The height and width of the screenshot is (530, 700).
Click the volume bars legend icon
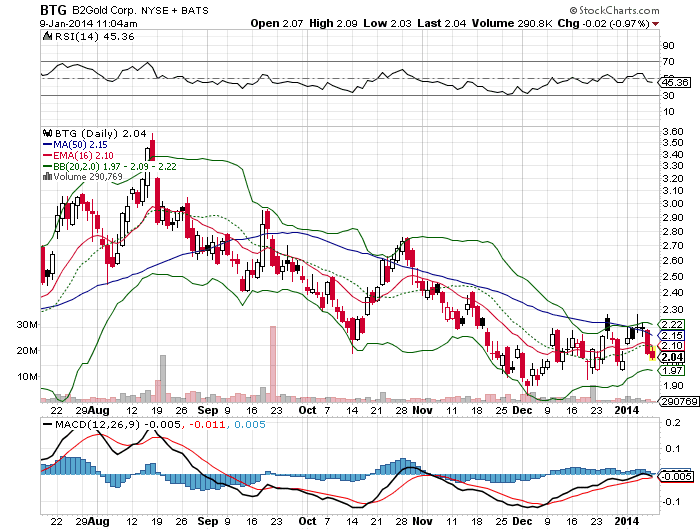(x=47, y=177)
